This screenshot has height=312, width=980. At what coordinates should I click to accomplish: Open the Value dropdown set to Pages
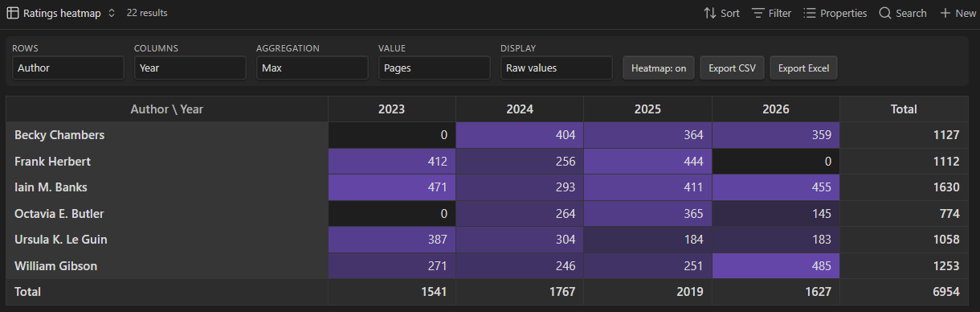pos(435,68)
